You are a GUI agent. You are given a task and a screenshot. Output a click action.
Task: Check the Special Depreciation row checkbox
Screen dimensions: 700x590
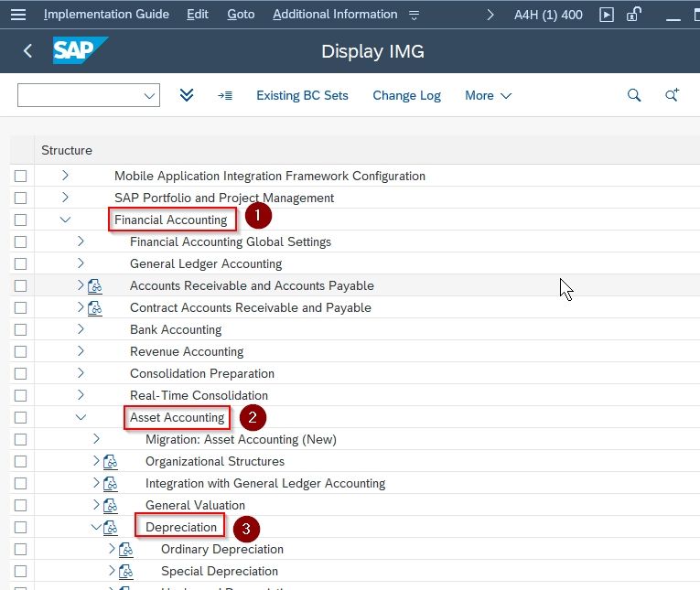20,572
